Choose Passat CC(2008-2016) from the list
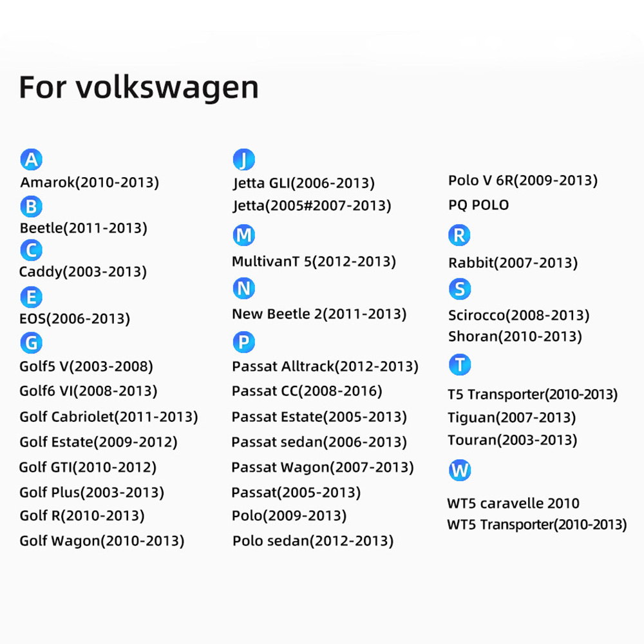Image resolution: width=644 pixels, height=644 pixels. (x=307, y=391)
